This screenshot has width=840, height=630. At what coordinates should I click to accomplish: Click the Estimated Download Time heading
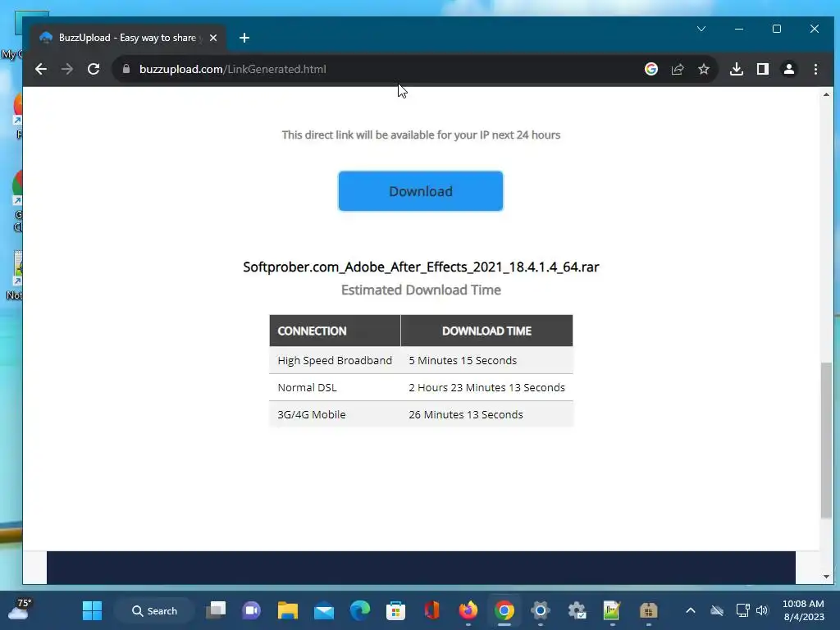(421, 290)
